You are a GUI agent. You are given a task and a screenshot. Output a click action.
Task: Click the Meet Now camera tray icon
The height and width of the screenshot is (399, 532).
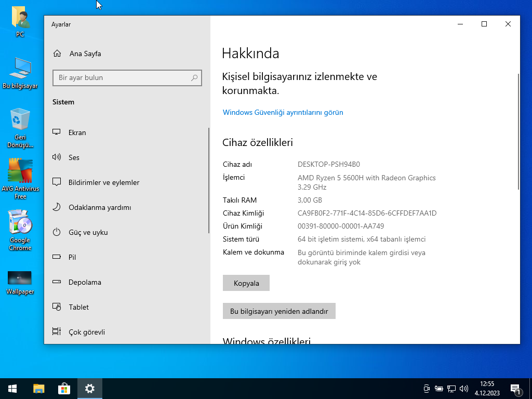tap(427, 389)
